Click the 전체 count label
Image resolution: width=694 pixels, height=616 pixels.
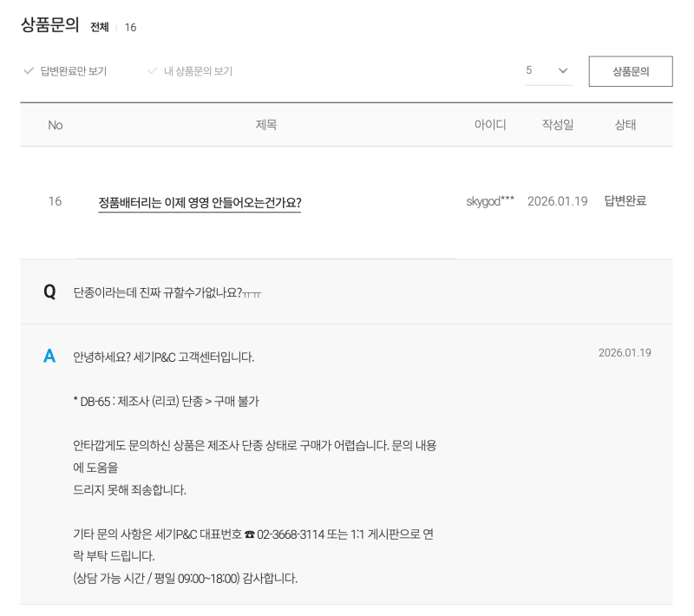point(100,28)
